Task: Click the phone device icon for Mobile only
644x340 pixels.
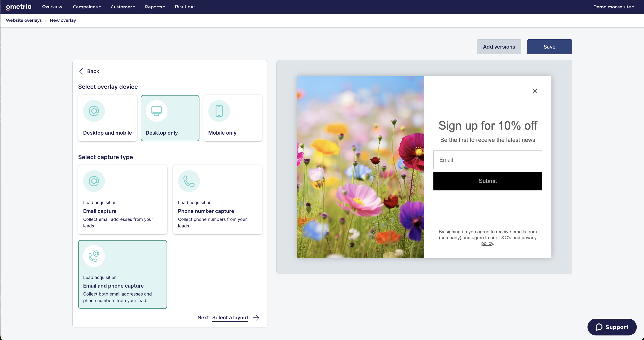Action: tap(219, 111)
